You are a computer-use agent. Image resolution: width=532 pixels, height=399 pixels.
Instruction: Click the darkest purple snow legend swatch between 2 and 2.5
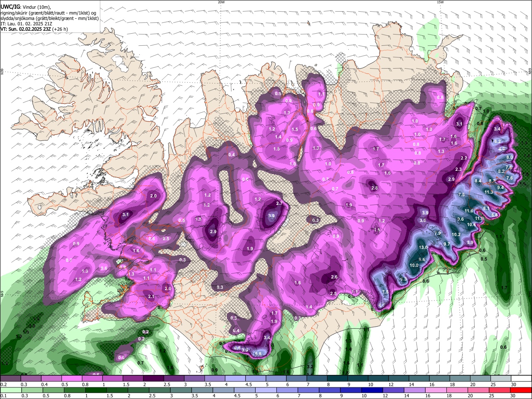[x=153, y=379]
